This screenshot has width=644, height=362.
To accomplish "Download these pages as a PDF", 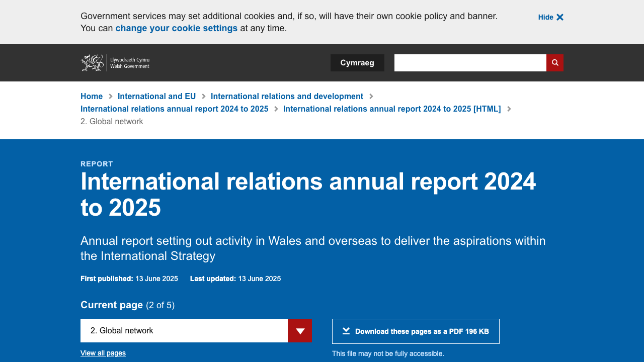I will 416,331.
